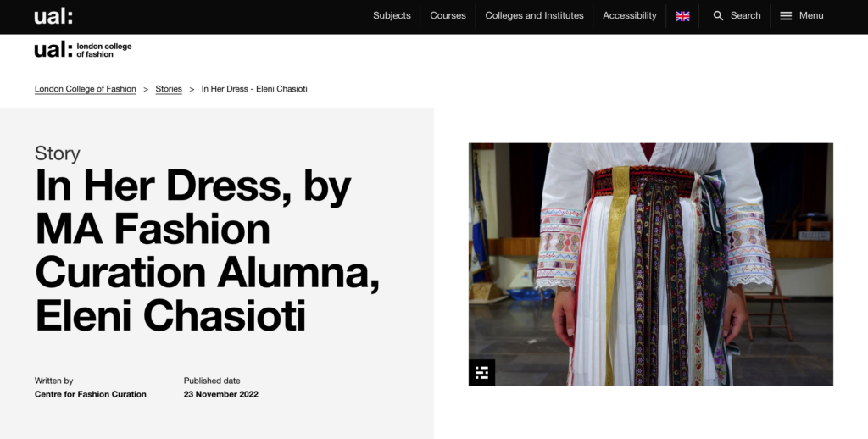Show the image caption info icon
The height and width of the screenshot is (439, 868).
pyautogui.click(x=481, y=372)
